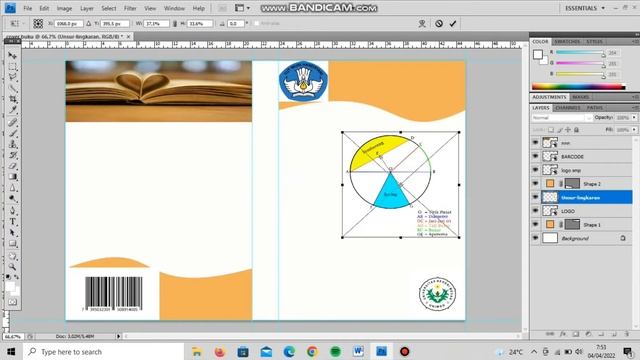Select the Hand tool
Screen dimensions: 640x360
(x=13, y=256)
